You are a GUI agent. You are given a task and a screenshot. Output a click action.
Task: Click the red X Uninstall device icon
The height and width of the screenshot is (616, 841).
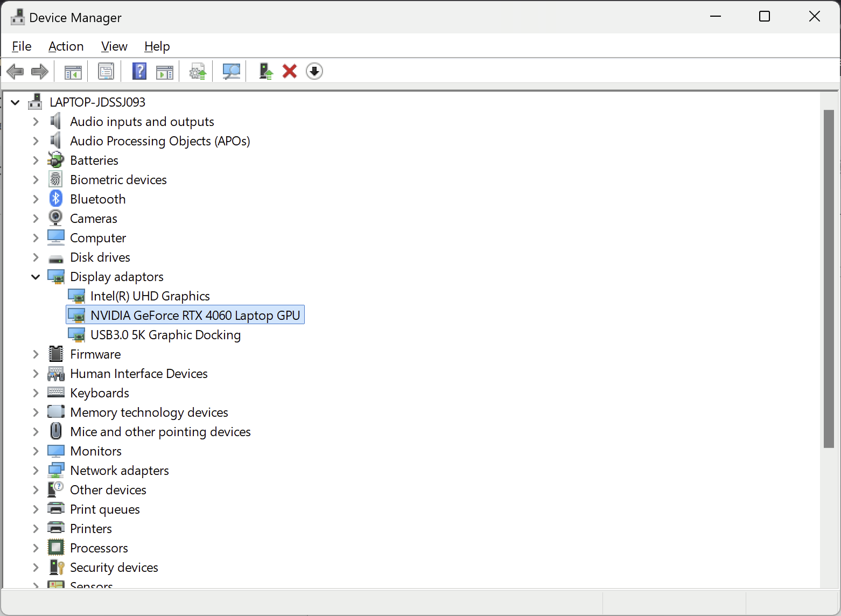pos(290,71)
